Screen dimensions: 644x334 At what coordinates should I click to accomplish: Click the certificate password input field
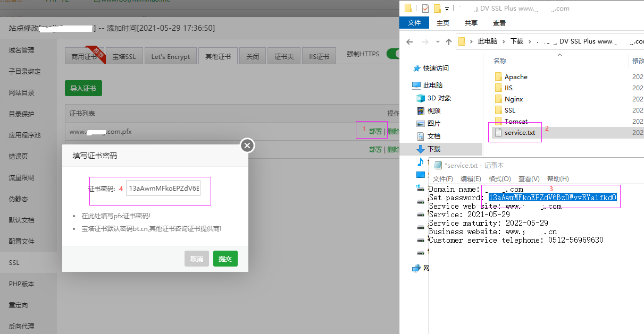[163, 188]
